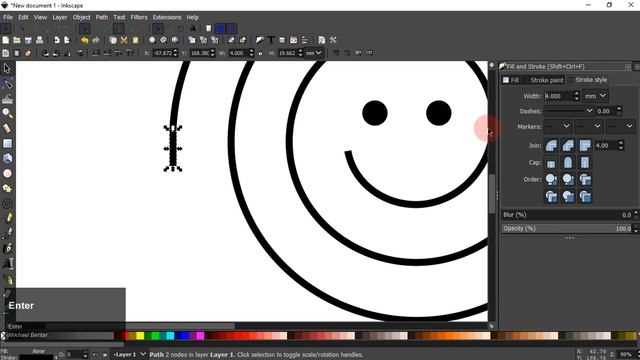Open the Document Properties icon
This screenshot has height=360, width=640.
322,40
